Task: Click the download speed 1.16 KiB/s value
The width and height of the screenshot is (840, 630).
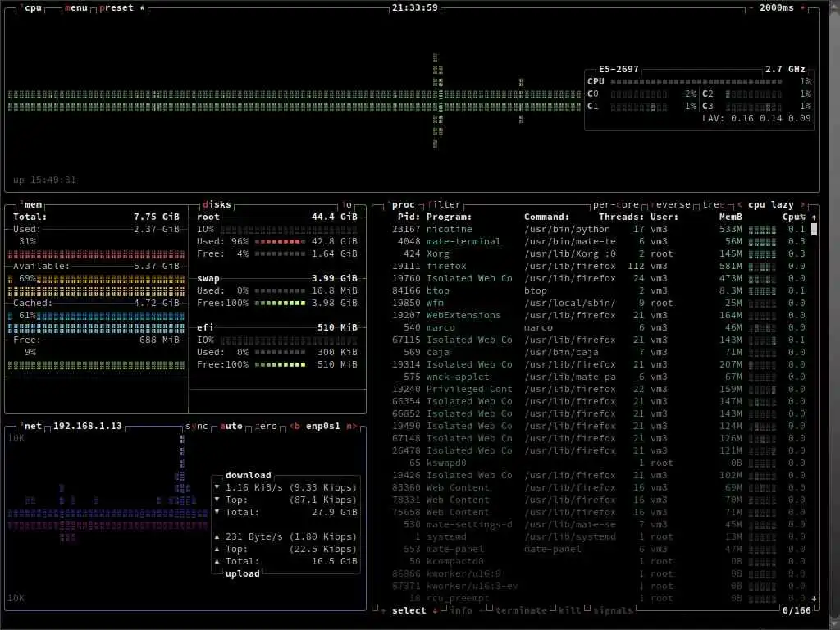Action: (254, 488)
